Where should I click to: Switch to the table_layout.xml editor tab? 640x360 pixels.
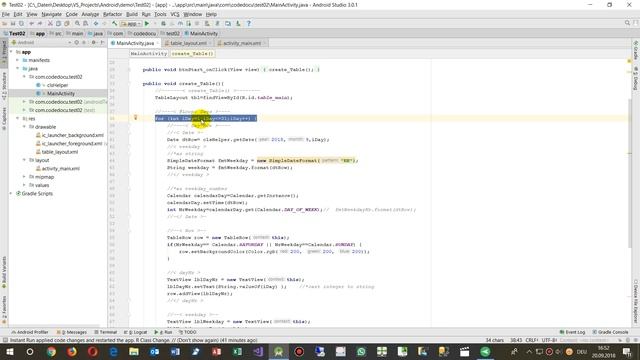188,43
